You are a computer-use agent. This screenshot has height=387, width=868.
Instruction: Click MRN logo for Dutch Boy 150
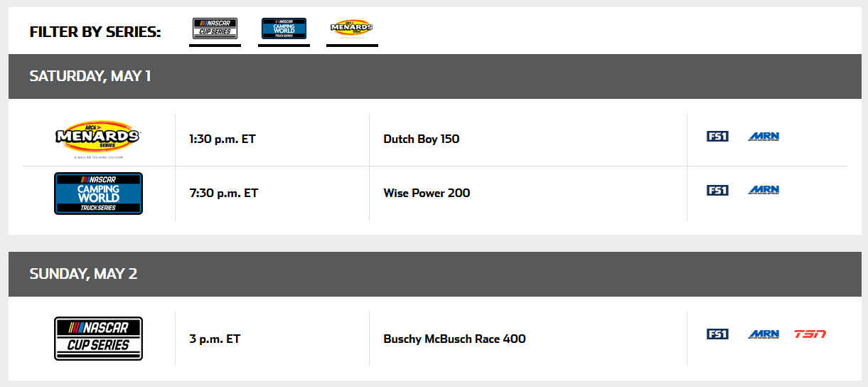pos(763,136)
